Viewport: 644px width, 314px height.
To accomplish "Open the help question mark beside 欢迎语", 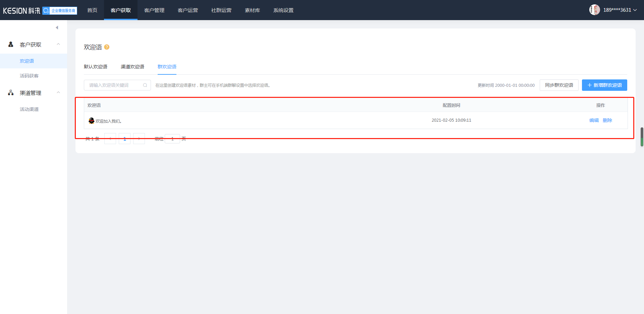I will tap(107, 47).
